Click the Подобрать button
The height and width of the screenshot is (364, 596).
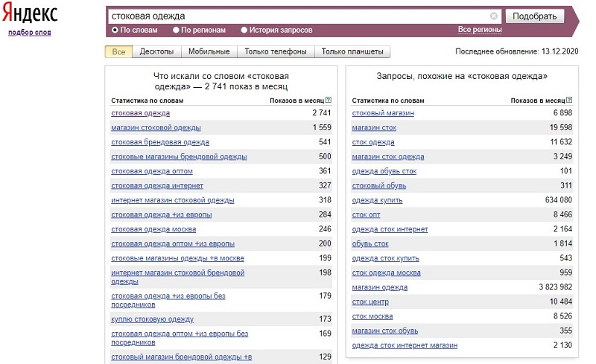coord(534,16)
